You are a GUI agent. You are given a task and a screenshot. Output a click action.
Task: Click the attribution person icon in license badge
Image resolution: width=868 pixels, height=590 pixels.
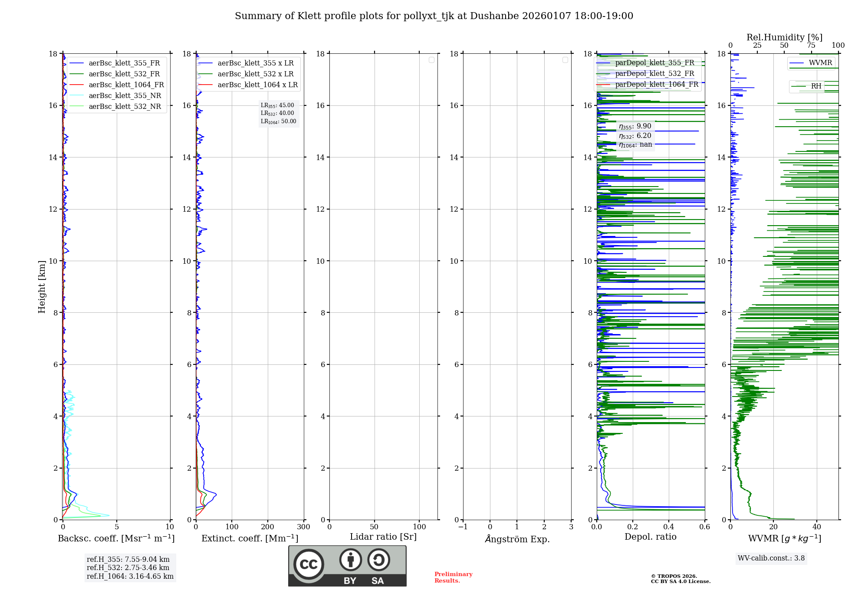(x=350, y=560)
